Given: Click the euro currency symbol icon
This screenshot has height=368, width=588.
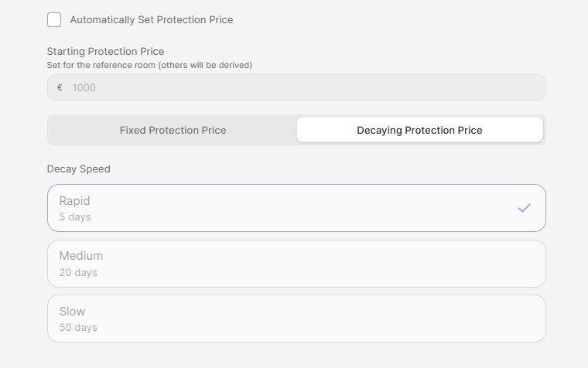Looking at the screenshot, I should (60, 87).
